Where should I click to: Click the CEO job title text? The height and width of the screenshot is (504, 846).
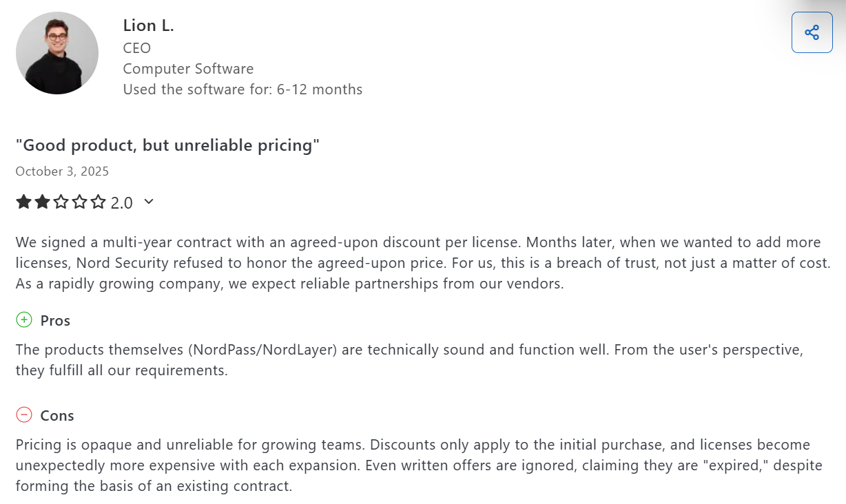point(136,48)
